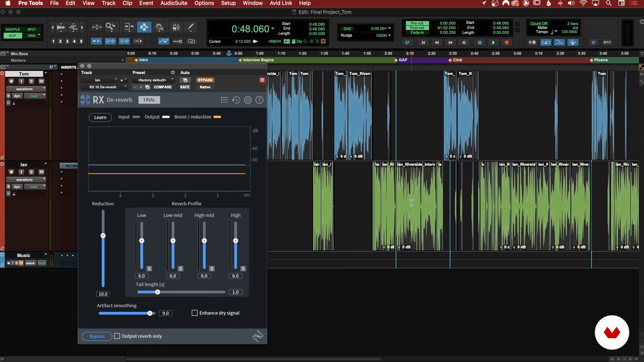Enable Enhance dry signal checkbox
This screenshot has width=644, height=362.
click(195, 313)
